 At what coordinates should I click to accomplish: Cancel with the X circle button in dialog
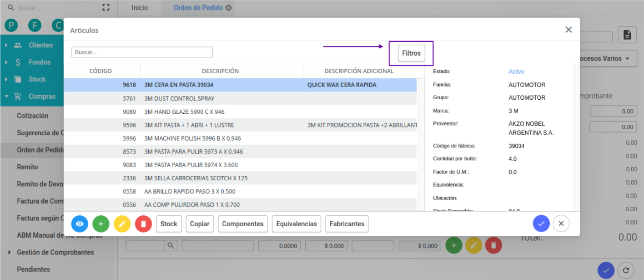[561, 224]
